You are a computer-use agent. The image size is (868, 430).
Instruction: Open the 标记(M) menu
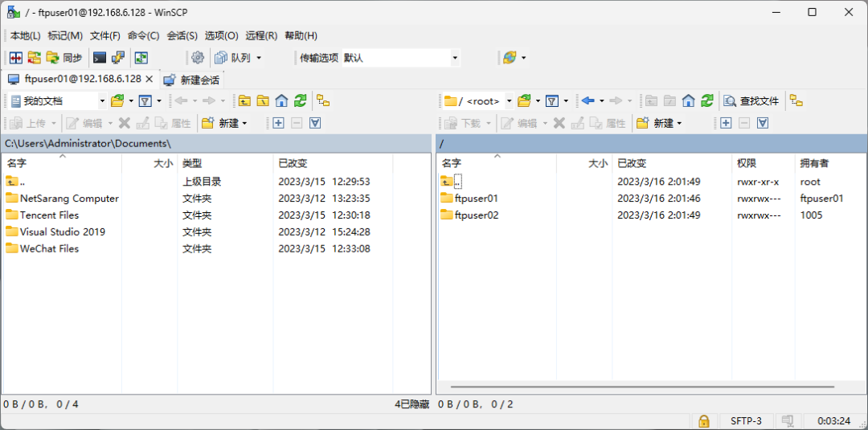(65, 36)
